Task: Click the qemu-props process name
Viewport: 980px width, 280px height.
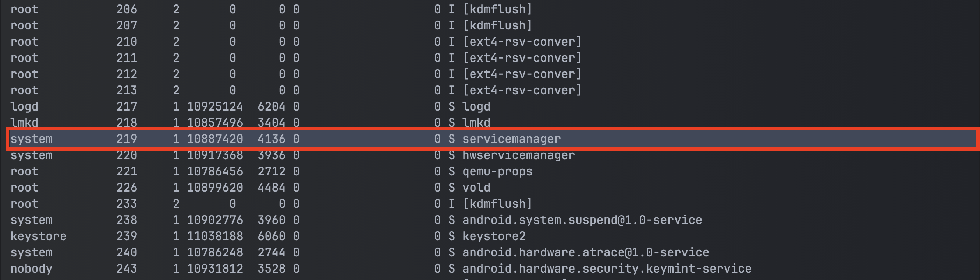Action: pos(497,171)
